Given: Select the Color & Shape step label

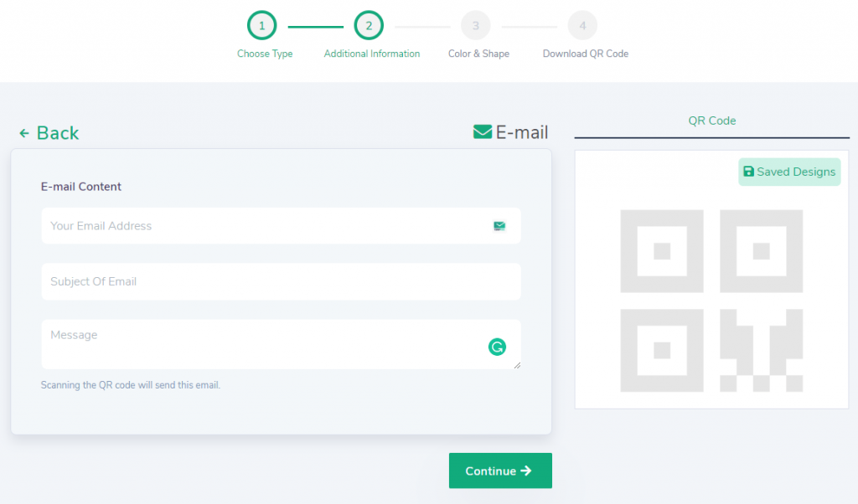Looking at the screenshot, I should click(x=478, y=54).
